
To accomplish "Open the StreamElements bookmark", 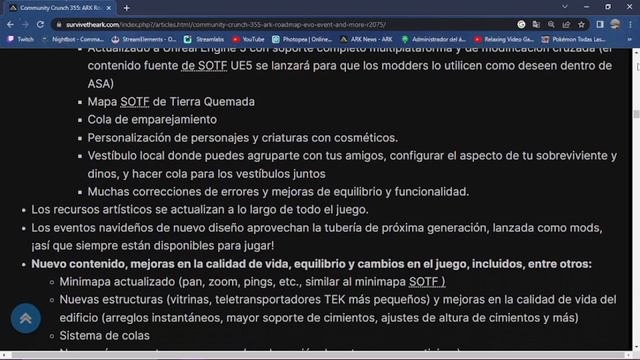I will [x=144, y=39].
